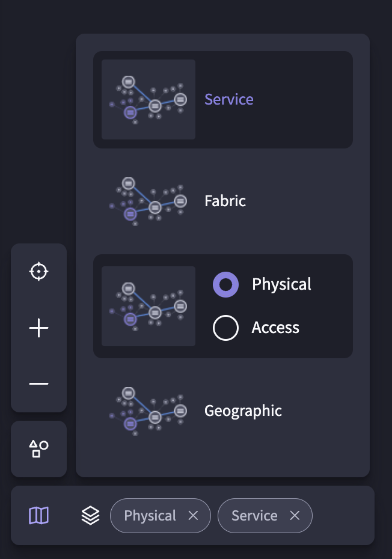Screen dimensions: 392x559
Task: Click the Service filter chip label
Action: [x=254, y=516]
